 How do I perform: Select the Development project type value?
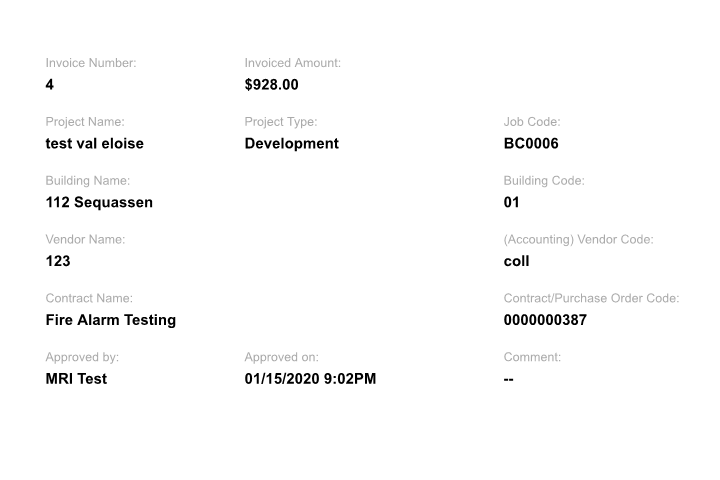(x=291, y=144)
